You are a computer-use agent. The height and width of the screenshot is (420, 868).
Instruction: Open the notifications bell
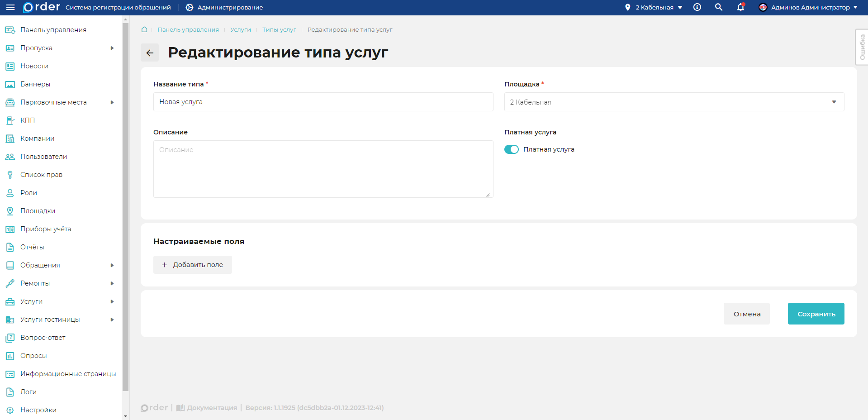pos(740,7)
